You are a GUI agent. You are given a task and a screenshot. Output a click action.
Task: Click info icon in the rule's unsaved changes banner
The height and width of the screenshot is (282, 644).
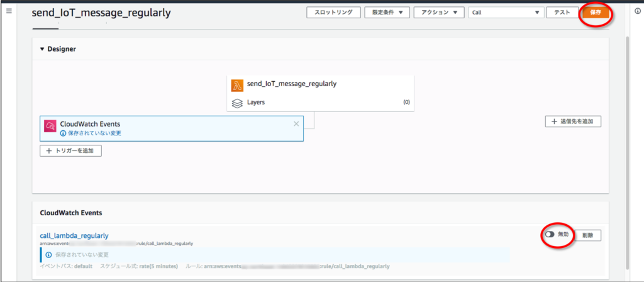point(48,255)
